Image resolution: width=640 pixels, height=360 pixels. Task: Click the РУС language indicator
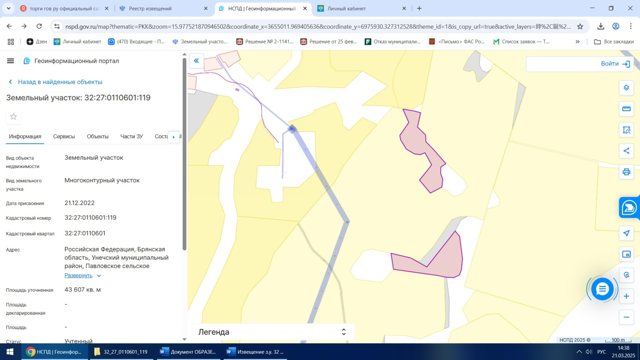[601, 352]
